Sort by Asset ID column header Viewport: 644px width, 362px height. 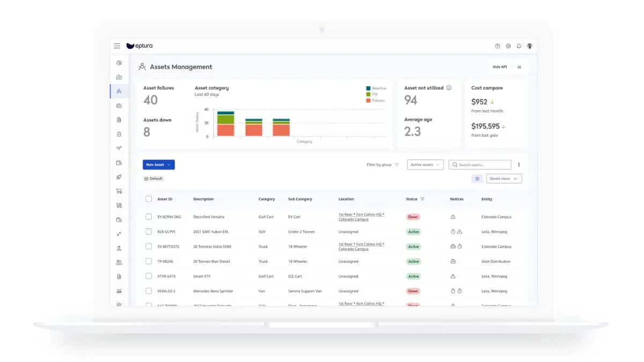coord(165,199)
